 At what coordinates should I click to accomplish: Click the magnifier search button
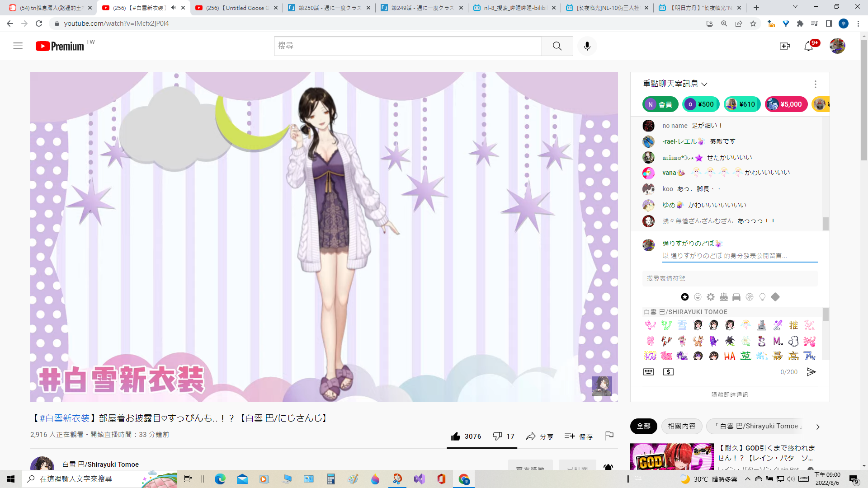(557, 46)
